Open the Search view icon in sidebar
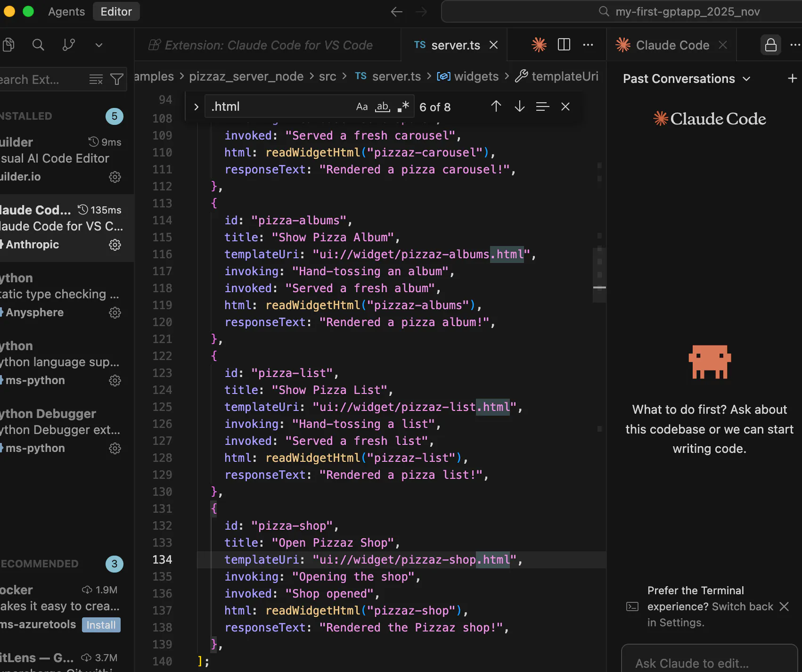802x672 pixels. click(x=38, y=45)
